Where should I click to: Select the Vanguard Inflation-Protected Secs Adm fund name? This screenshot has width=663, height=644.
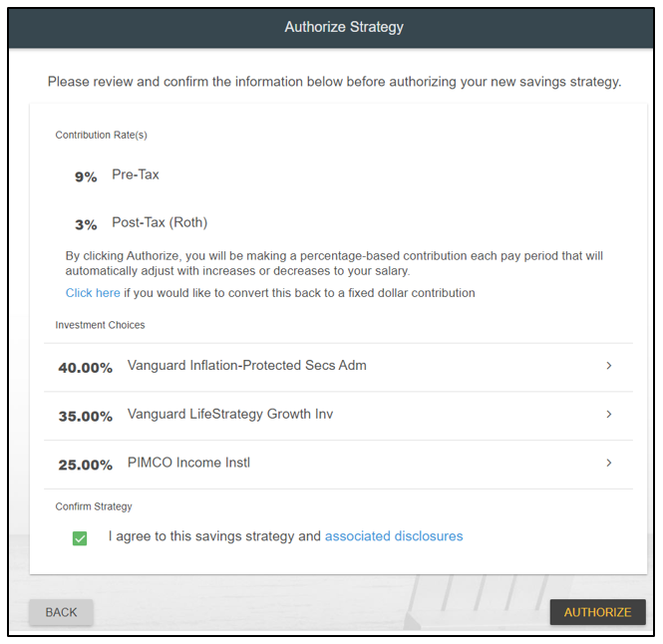point(246,366)
